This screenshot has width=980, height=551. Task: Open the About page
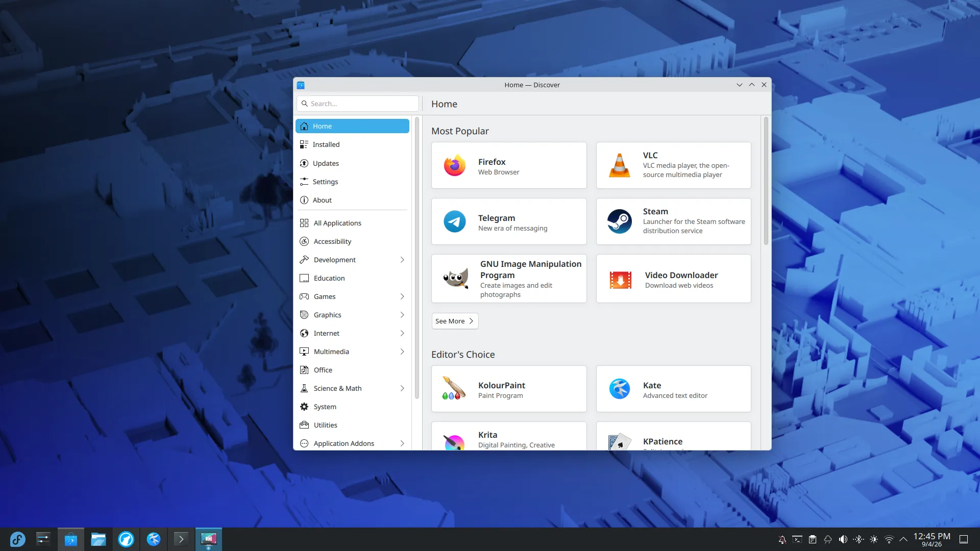click(x=352, y=200)
